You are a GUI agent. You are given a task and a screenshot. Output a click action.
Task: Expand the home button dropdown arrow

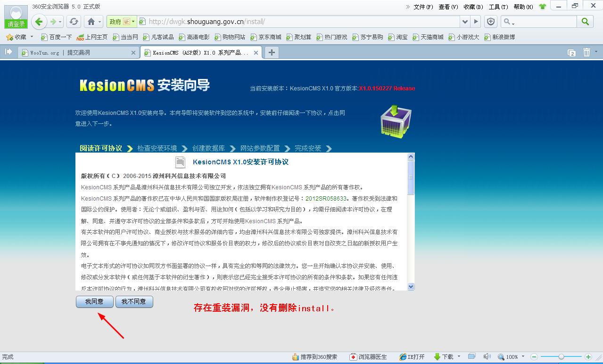tap(100, 22)
